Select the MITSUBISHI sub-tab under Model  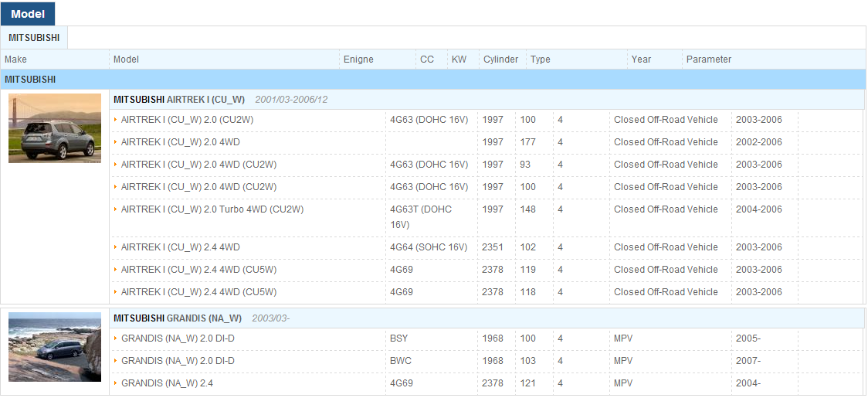(x=34, y=38)
